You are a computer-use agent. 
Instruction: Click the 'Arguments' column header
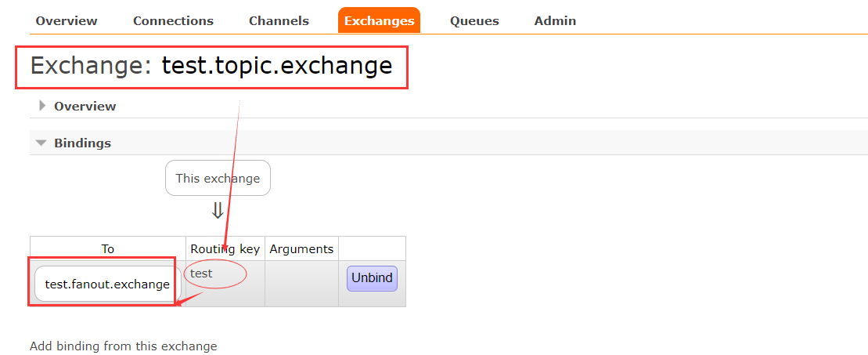click(x=301, y=249)
